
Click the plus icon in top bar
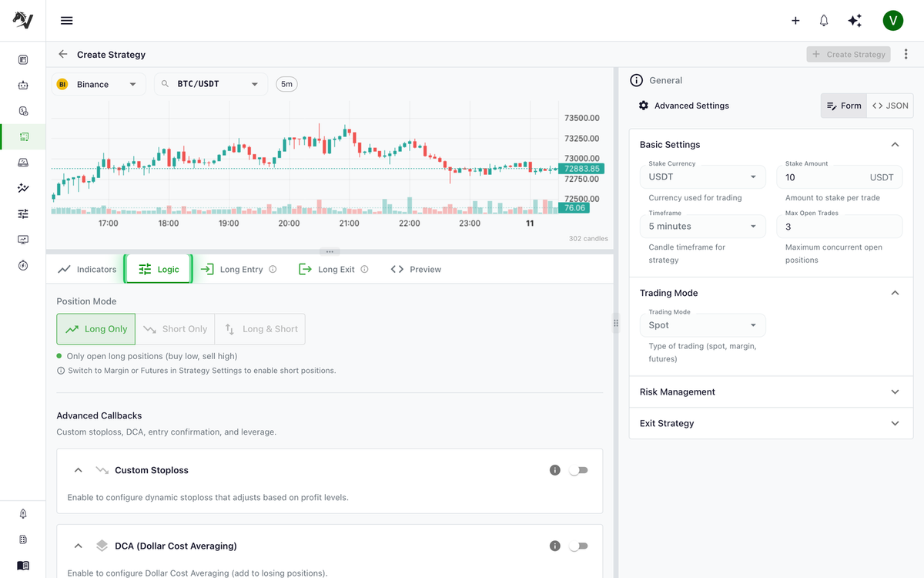[x=795, y=21]
